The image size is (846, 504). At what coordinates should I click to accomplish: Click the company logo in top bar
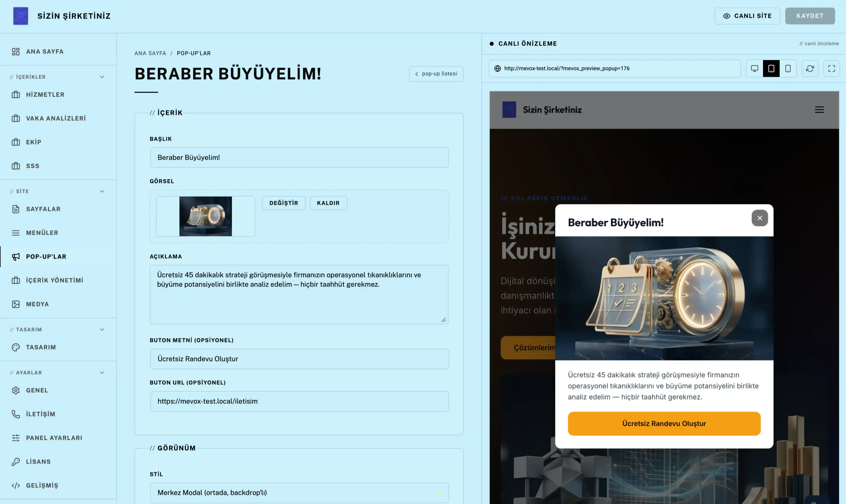click(x=21, y=16)
